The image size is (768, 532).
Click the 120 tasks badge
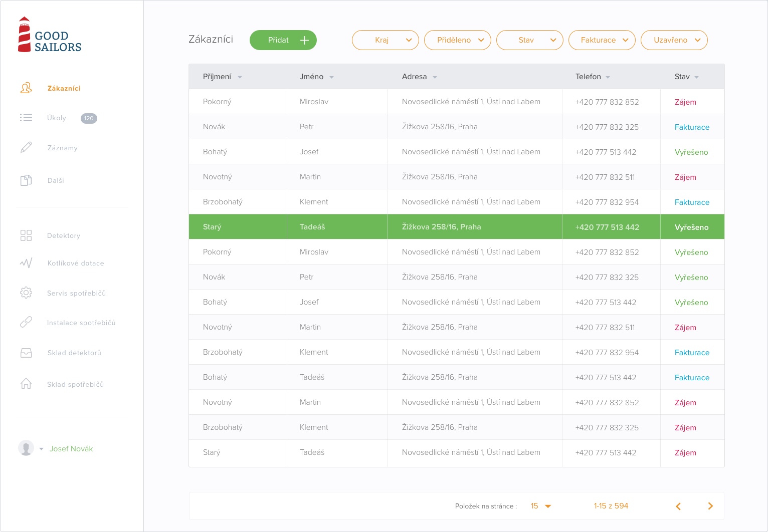point(89,118)
